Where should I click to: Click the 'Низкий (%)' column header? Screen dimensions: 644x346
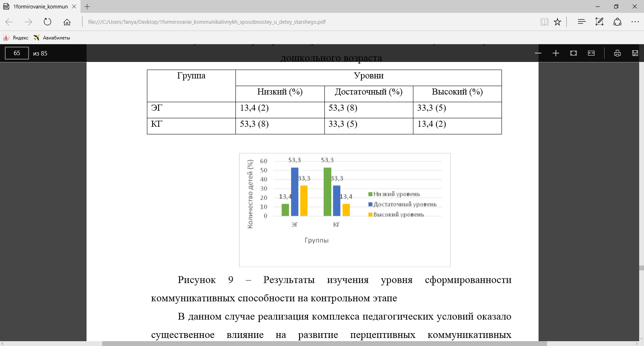(x=280, y=92)
